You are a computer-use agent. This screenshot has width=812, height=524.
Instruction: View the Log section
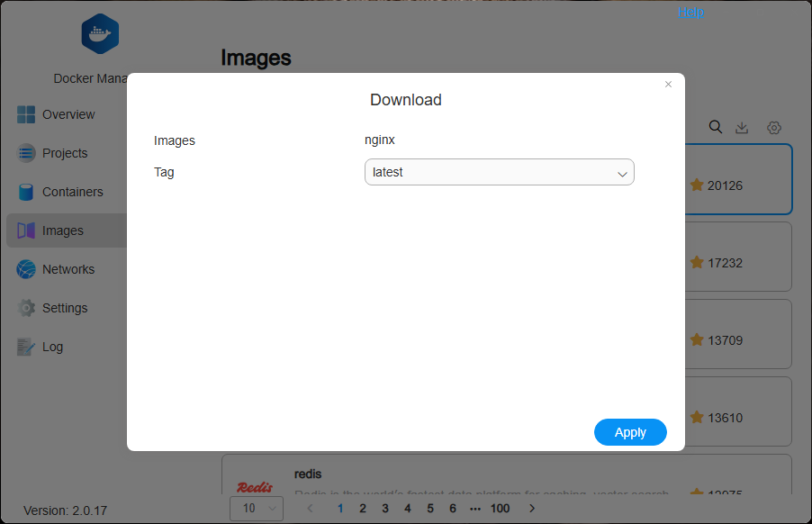click(52, 347)
